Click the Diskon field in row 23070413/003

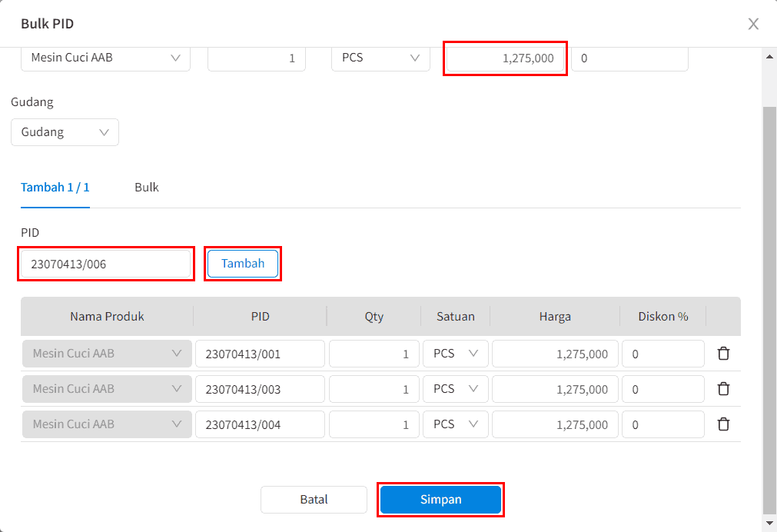pos(663,389)
